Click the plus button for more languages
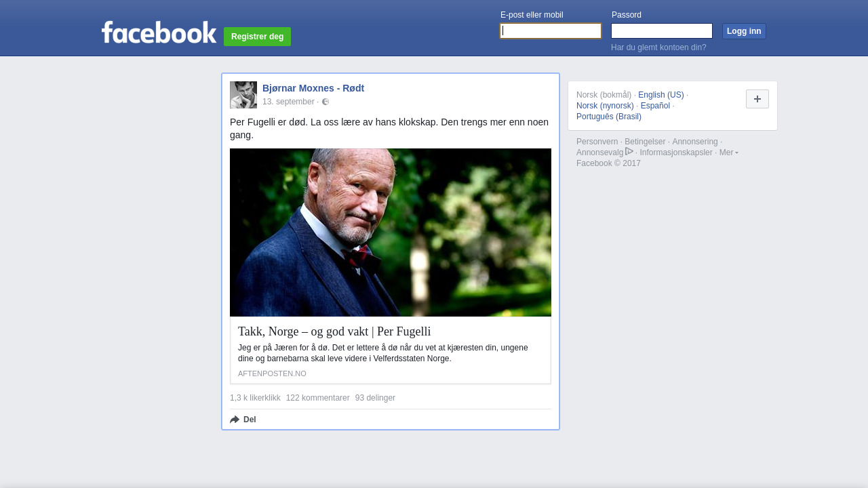The image size is (868, 488). point(757,99)
